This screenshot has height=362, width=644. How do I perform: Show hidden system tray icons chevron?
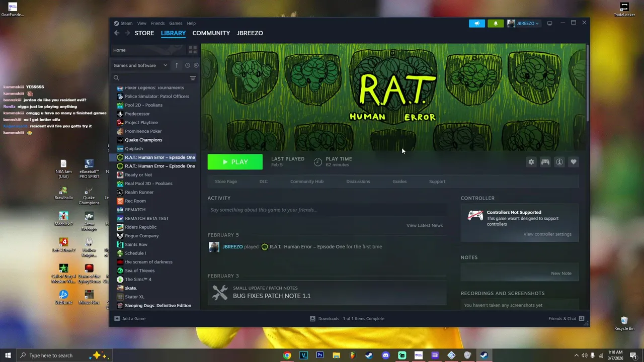tap(576, 355)
